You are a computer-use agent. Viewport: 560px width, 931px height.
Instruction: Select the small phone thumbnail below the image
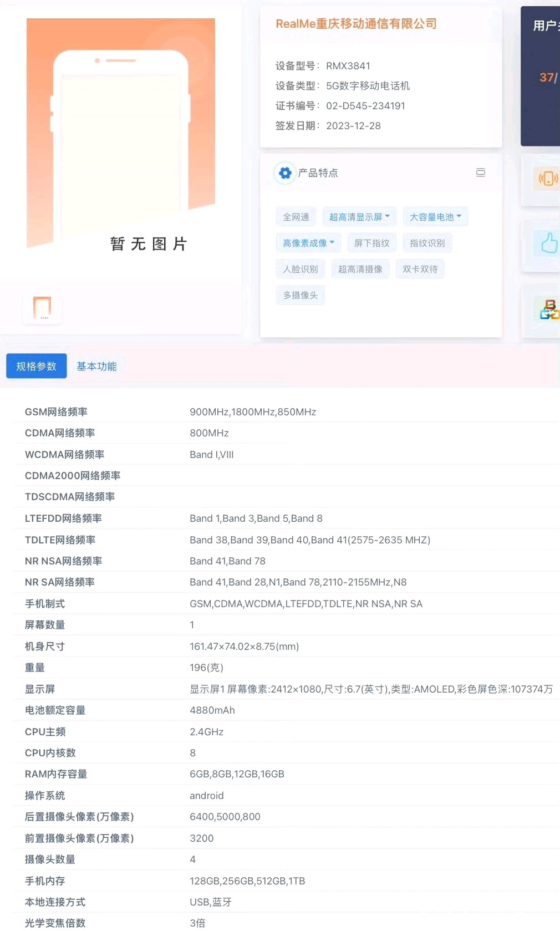click(x=43, y=308)
